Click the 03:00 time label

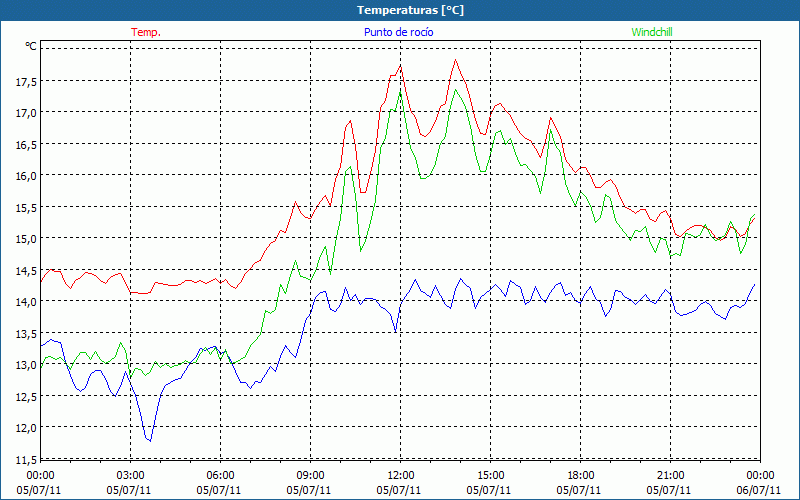[131, 476]
